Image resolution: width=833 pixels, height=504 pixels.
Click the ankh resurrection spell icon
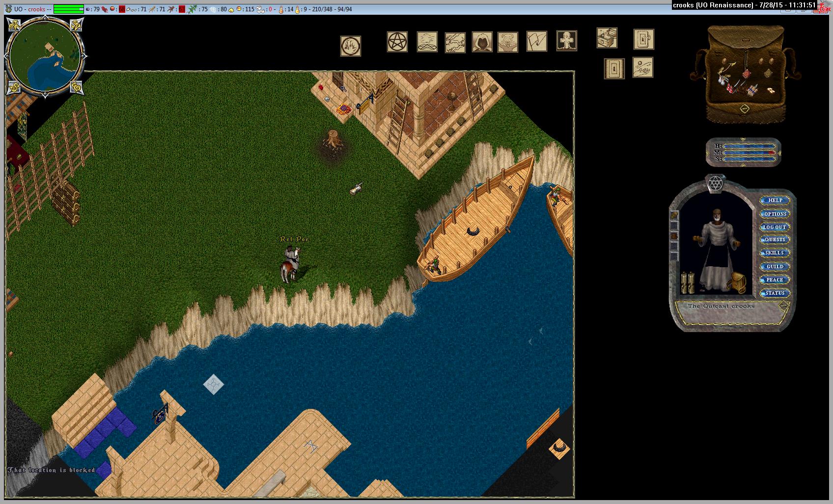pos(567,41)
